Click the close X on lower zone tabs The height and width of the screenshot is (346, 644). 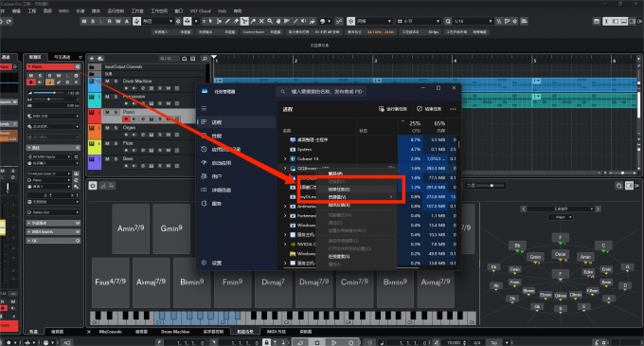coord(89,332)
